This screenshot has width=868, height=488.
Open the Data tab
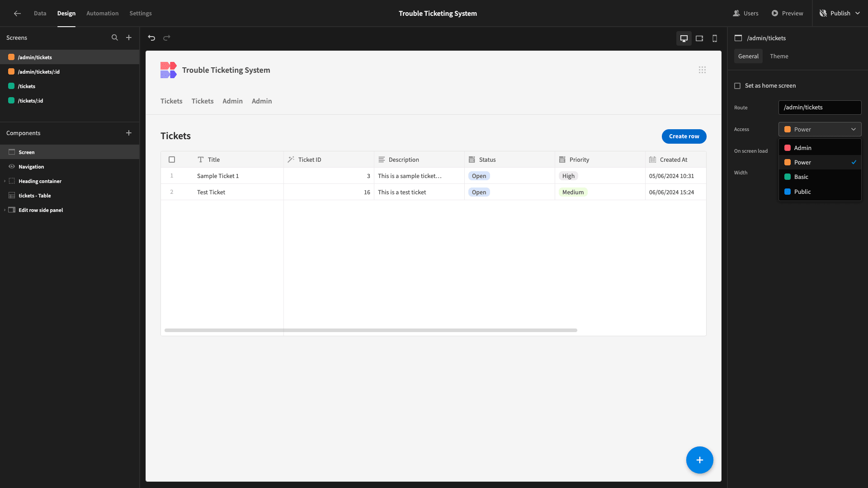(40, 14)
